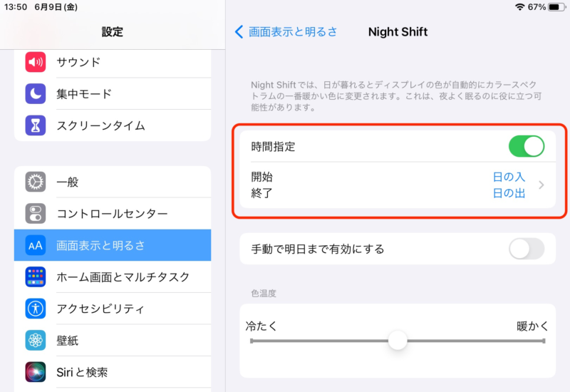Tap the Accessibility (アクセシビリティ) icon
Screen dimensions: 570x392
[x=36, y=309]
